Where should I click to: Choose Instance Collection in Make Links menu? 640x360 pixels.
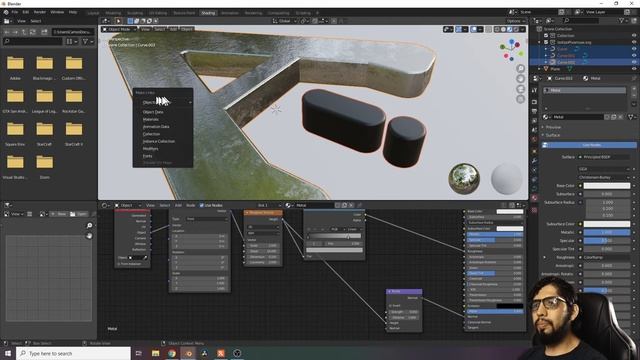click(x=159, y=141)
